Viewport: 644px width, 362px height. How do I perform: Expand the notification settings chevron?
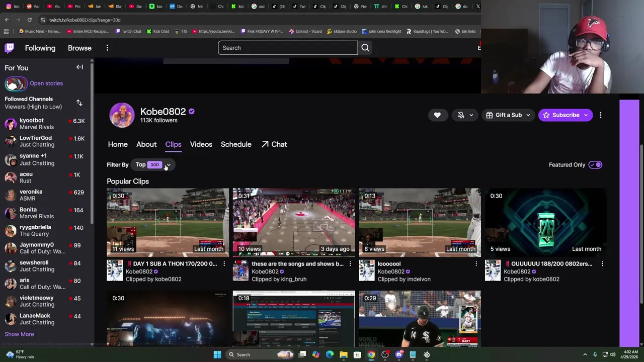tap(471, 115)
